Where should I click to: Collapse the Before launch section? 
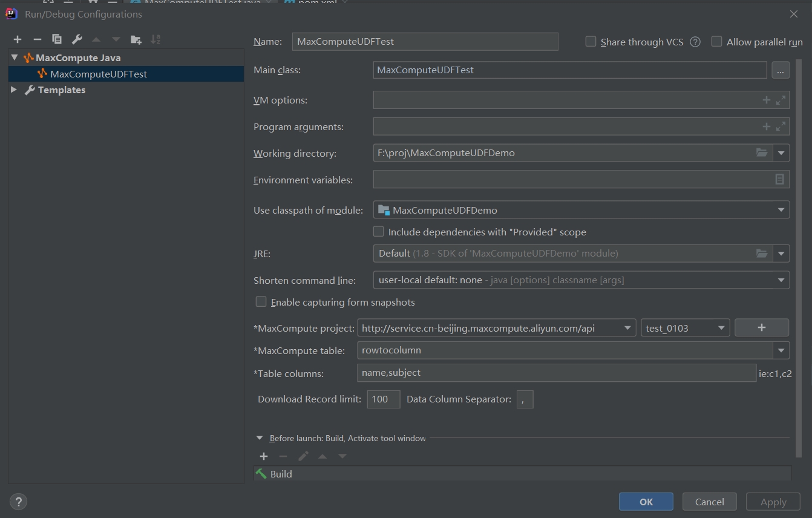coord(260,438)
